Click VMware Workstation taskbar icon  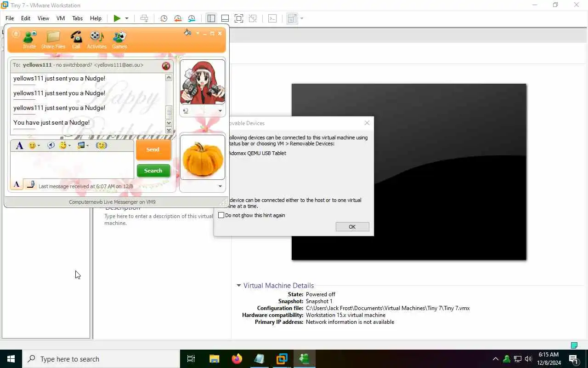(282, 359)
